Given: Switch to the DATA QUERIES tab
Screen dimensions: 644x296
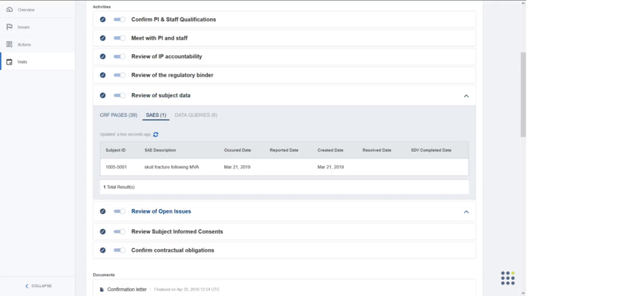Looking at the screenshot, I should (x=196, y=115).
